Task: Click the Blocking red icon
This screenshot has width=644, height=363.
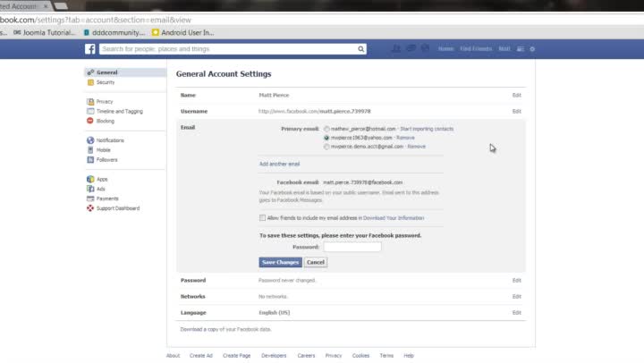Action: (90, 121)
